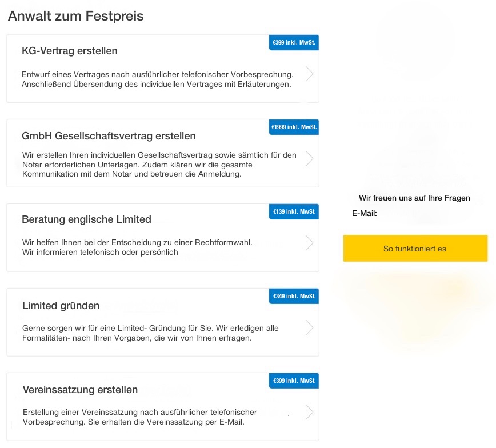
Task: Click the chevron on GmbH Gesellschaftsvertrag card
Action: point(309,158)
